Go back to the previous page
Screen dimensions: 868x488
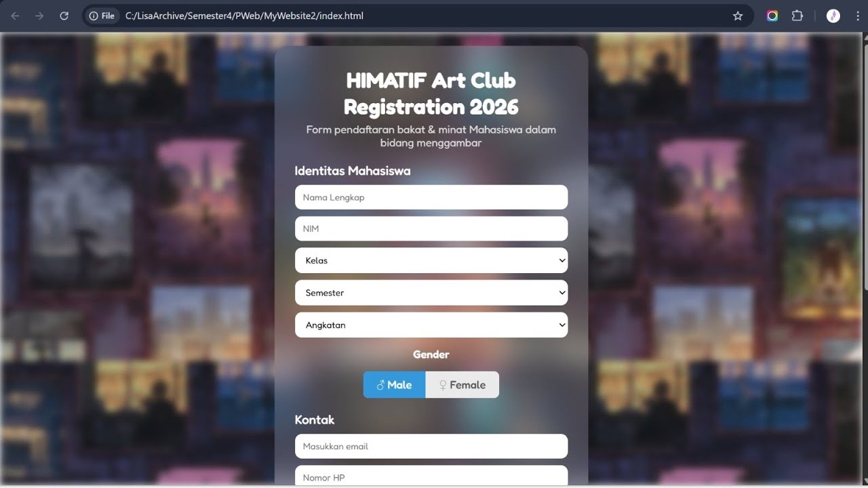coord(15,16)
